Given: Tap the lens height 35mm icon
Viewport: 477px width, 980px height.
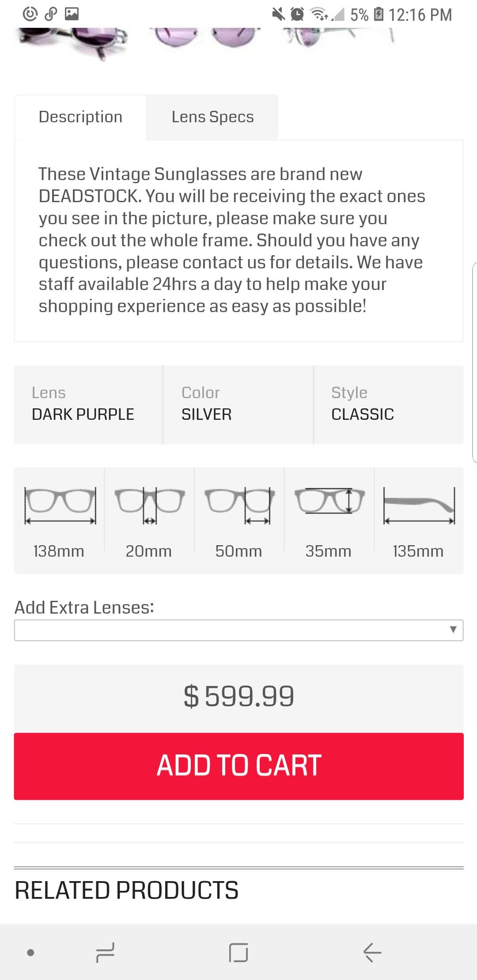Looking at the screenshot, I should click(329, 501).
